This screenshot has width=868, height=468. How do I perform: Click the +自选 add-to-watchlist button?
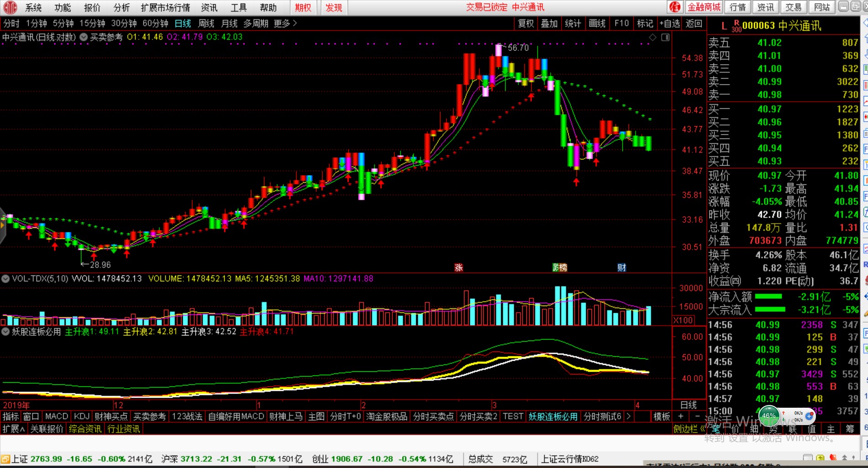[x=670, y=23]
